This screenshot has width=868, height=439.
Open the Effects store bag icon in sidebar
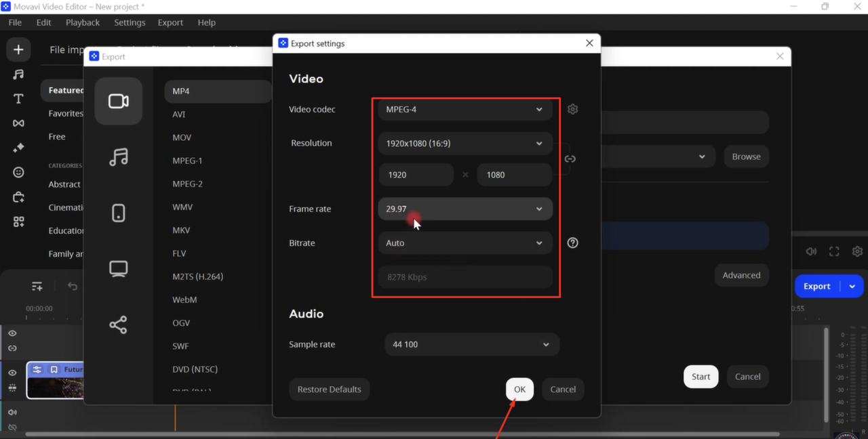pyautogui.click(x=18, y=197)
